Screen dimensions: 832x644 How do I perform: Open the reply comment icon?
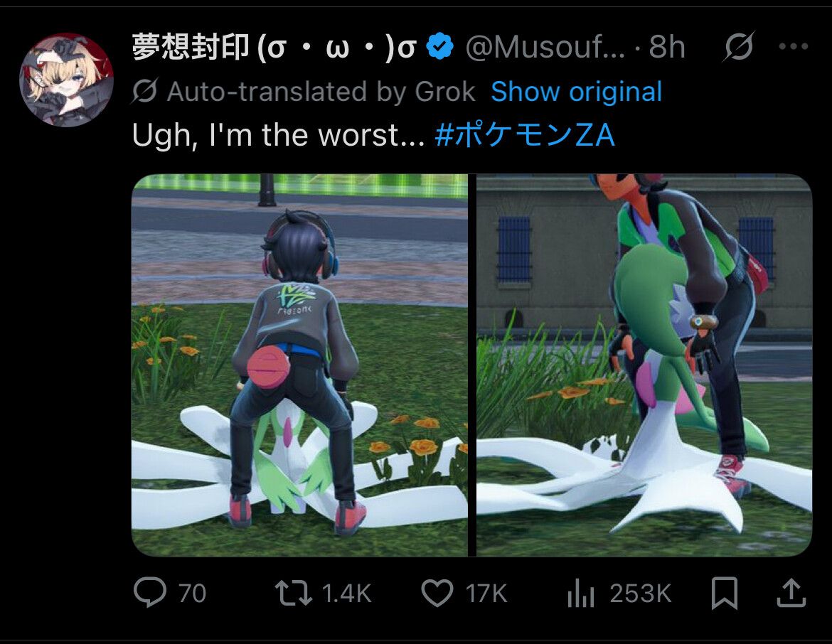[x=149, y=593]
